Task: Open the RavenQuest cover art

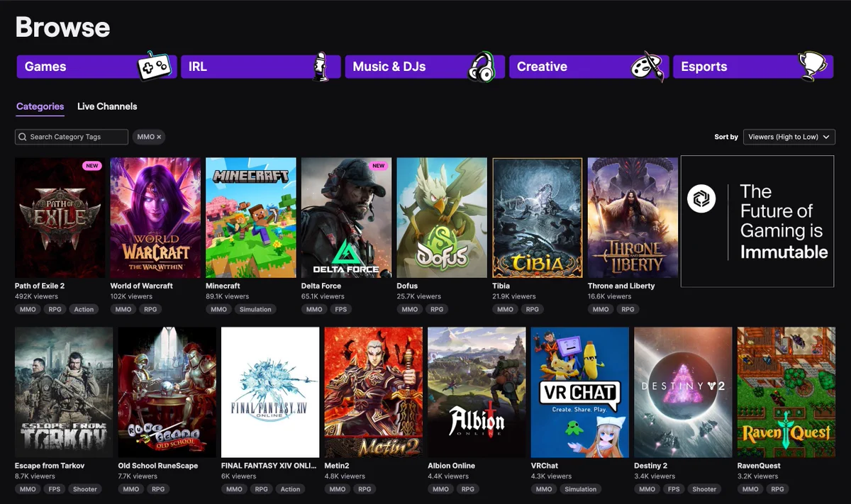Action: pos(786,392)
